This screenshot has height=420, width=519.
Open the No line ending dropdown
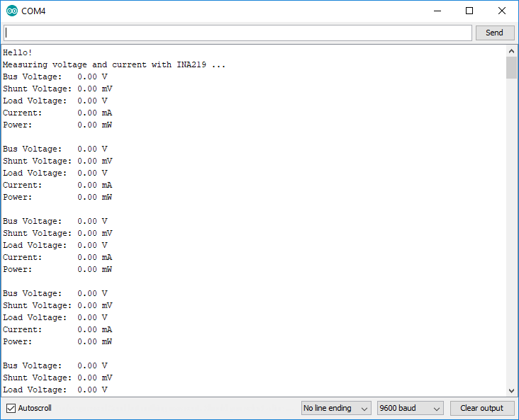tap(336, 408)
